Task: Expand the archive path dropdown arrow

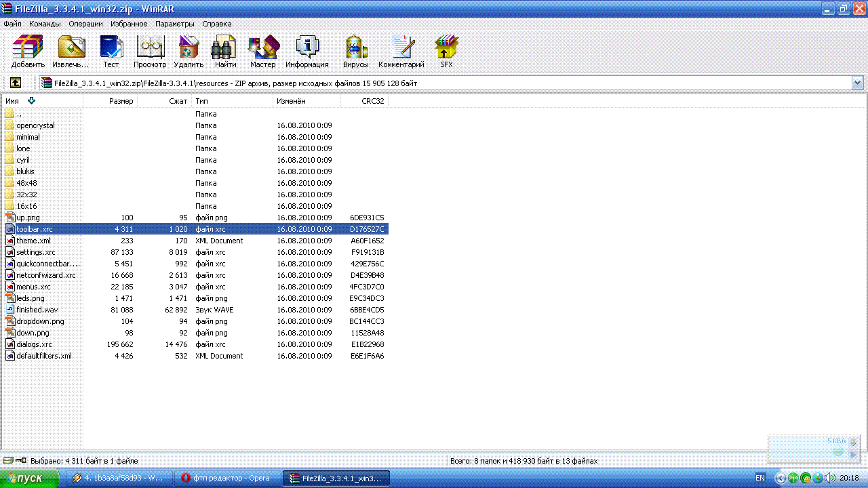Action: (x=857, y=83)
